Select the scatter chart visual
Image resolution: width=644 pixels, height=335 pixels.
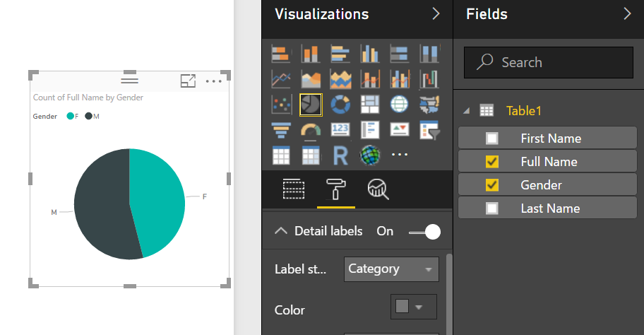281,105
